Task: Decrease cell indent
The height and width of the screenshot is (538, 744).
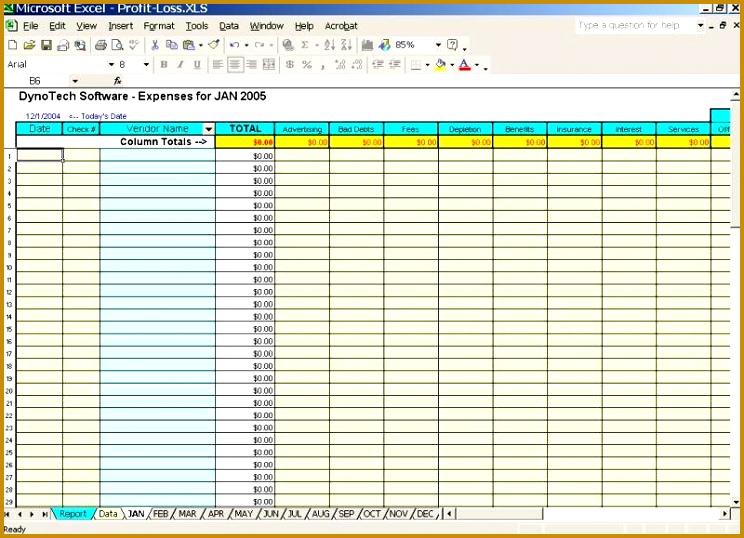Action: click(x=378, y=65)
